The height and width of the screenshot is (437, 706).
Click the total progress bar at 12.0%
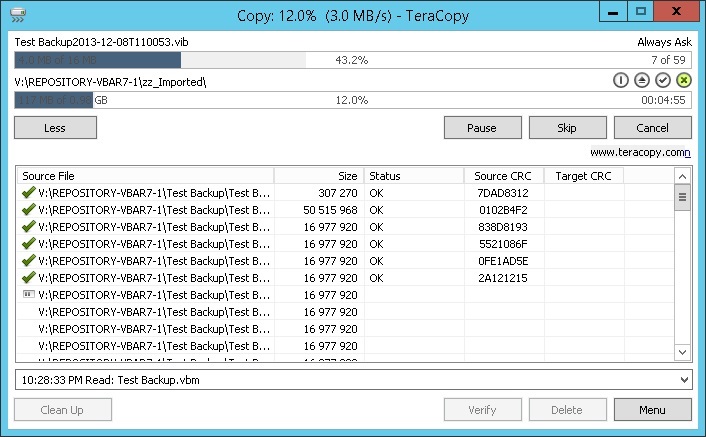353,100
